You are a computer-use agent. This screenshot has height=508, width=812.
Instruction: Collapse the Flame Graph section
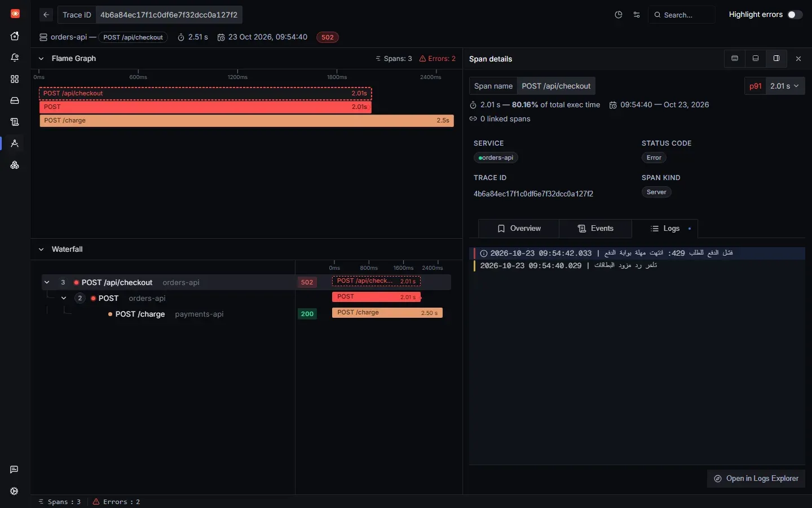pos(41,59)
